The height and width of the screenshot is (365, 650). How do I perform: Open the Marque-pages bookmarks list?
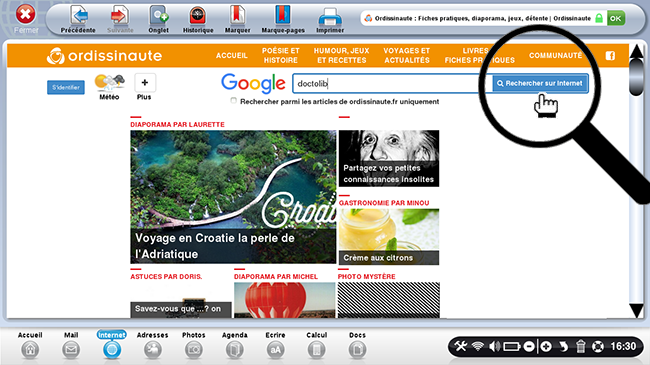(283, 19)
